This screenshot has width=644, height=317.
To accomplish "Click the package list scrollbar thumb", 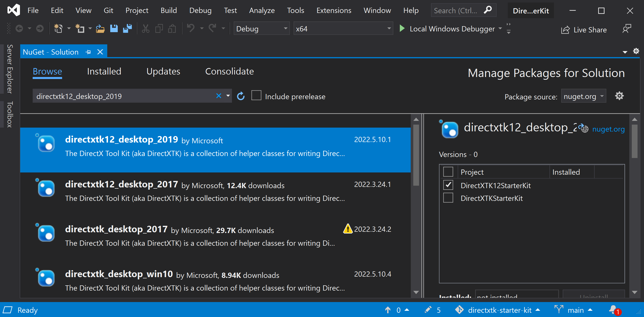I will pyautogui.click(x=416, y=155).
